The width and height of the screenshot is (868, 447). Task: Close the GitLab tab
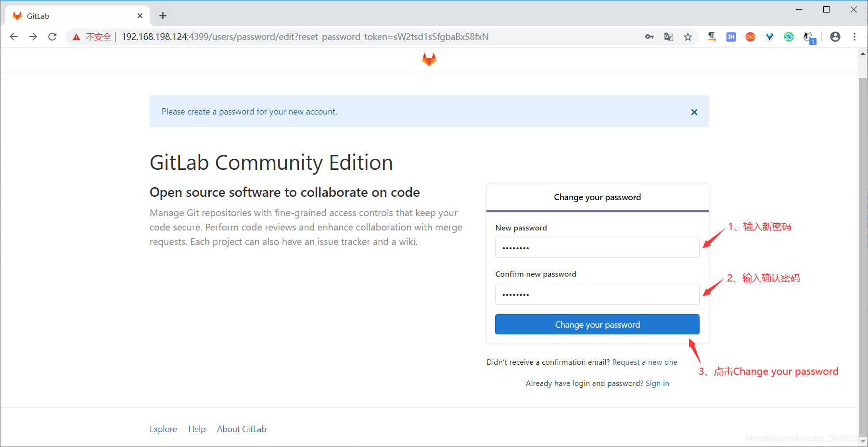pyautogui.click(x=140, y=16)
